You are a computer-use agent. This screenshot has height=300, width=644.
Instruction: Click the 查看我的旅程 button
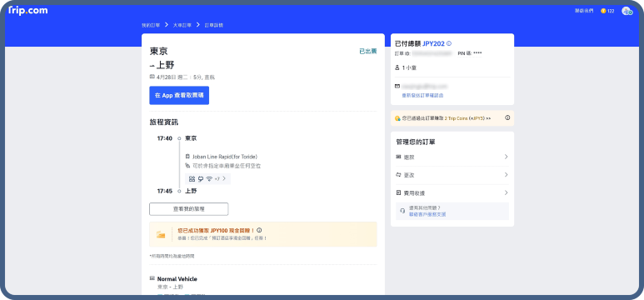point(188,209)
